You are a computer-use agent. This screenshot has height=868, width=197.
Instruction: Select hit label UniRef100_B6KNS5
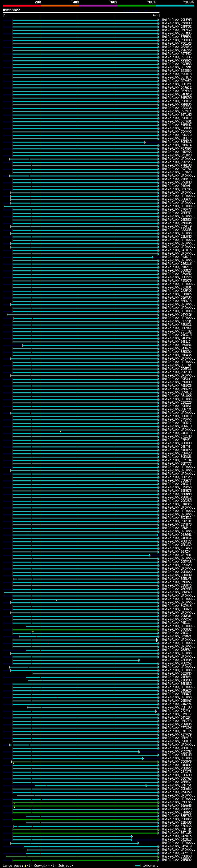click(177, 684)
